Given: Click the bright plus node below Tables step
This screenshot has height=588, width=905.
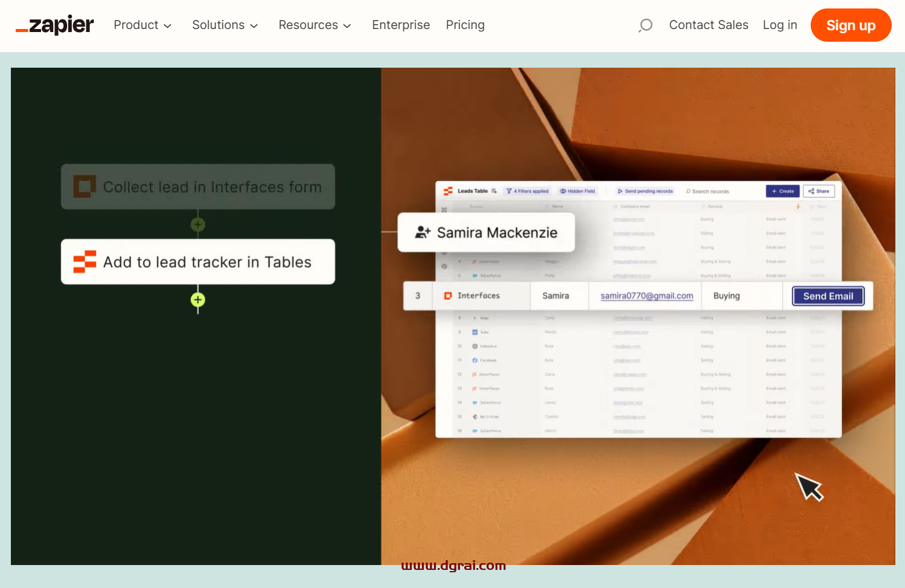Looking at the screenshot, I should [x=198, y=300].
